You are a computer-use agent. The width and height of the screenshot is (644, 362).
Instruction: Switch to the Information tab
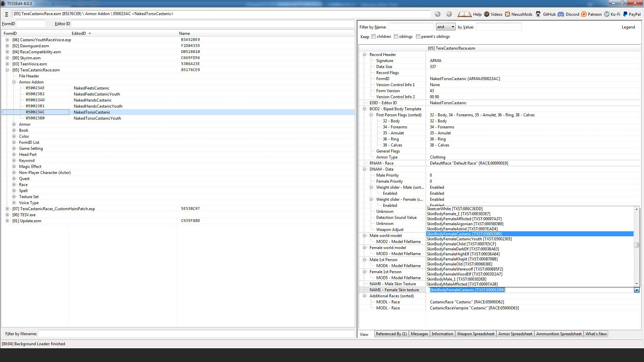tap(442, 334)
